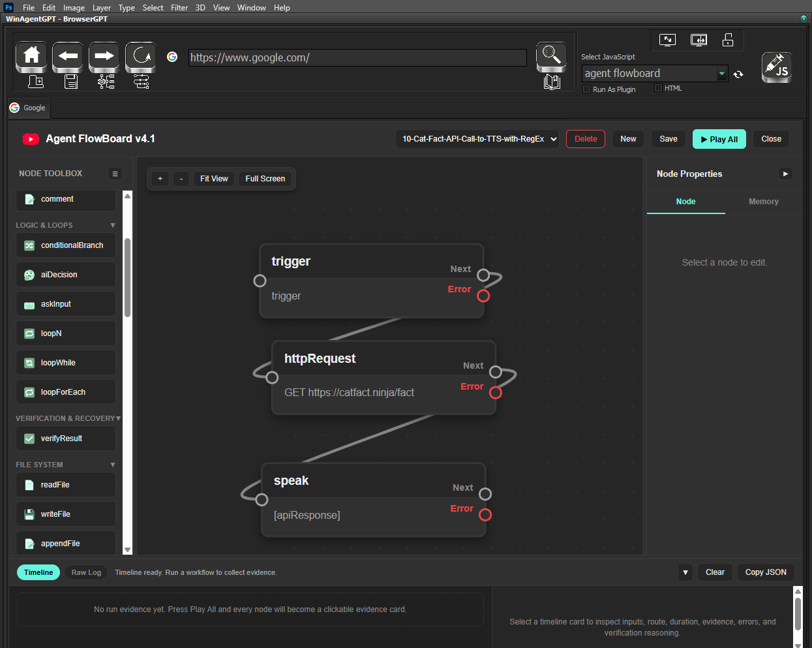Switch to the Memory properties tab
Screen dimensions: 812x648
tap(763, 202)
